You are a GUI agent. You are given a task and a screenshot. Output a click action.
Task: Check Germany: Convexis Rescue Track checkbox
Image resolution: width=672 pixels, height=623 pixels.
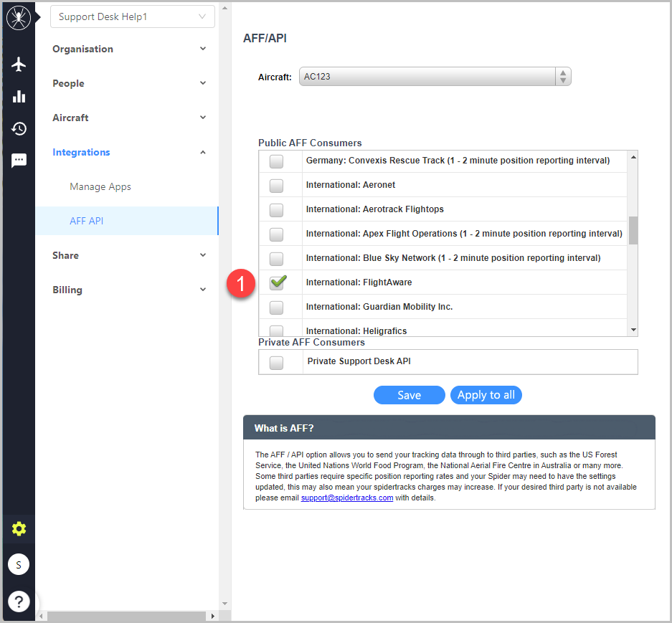click(276, 161)
